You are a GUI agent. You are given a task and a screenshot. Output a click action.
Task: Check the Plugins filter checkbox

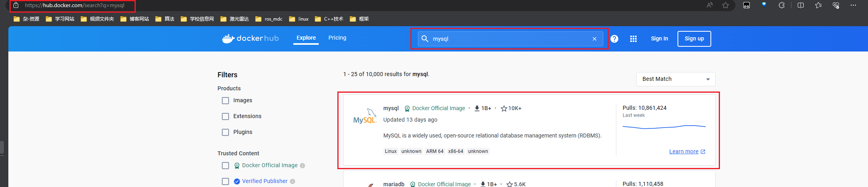click(x=225, y=132)
